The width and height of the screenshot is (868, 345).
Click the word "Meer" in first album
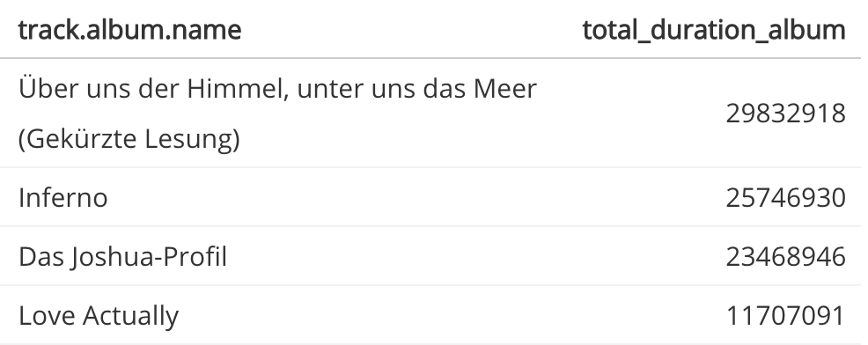[504, 89]
